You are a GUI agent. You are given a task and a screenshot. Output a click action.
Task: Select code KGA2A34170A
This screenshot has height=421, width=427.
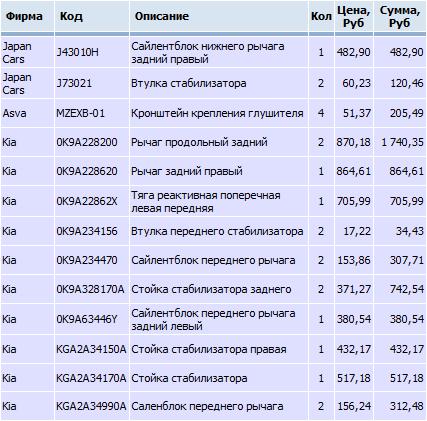91,378
